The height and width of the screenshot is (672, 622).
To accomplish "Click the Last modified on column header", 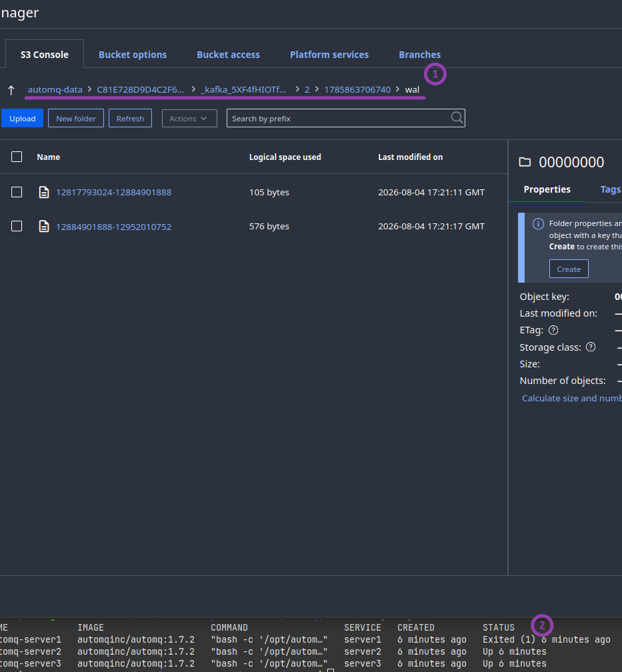I will tap(410, 157).
